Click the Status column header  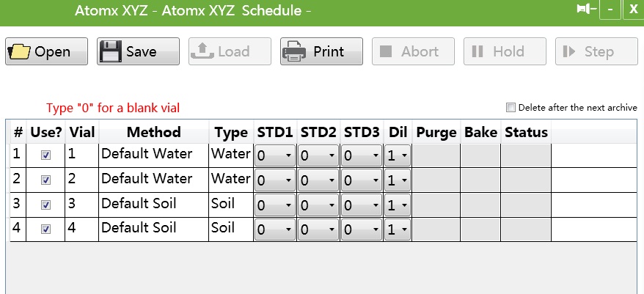click(x=526, y=132)
